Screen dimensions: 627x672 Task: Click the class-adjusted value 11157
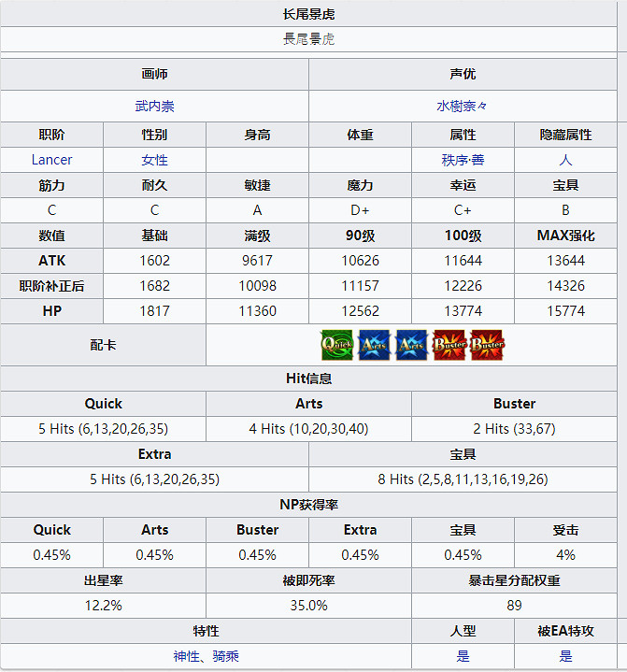pyautogui.click(x=360, y=286)
